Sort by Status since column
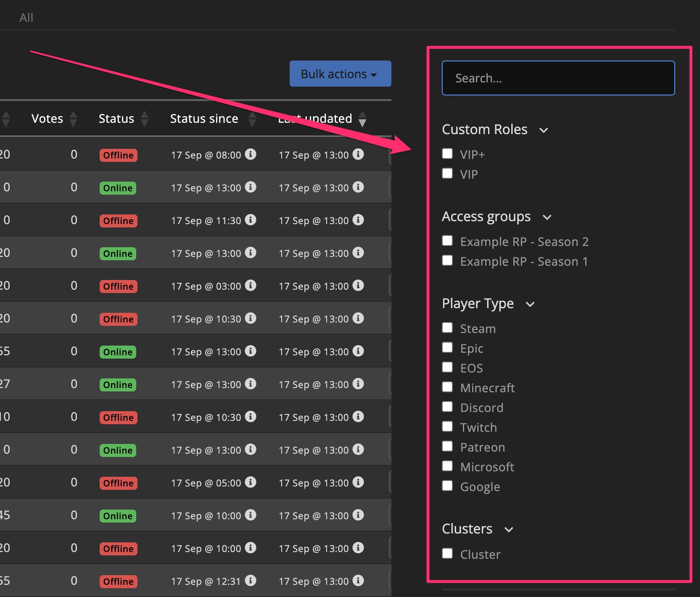Viewport: 700px width, 597px height. pos(252,119)
